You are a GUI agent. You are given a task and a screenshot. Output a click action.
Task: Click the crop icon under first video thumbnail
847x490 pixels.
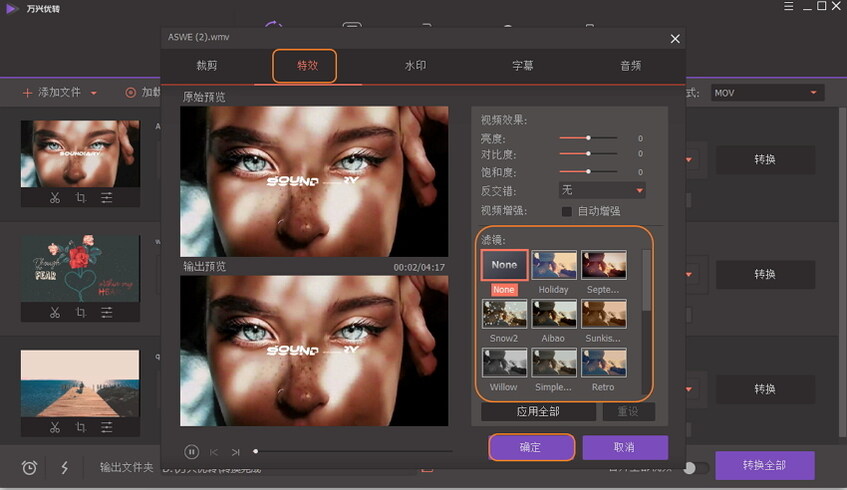coord(80,198)
